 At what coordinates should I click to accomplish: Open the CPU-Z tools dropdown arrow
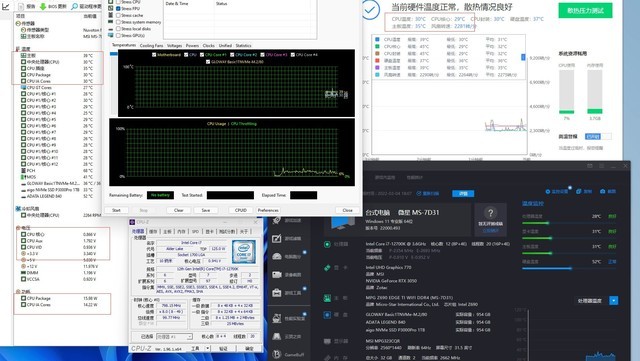[x=208, y=348]
